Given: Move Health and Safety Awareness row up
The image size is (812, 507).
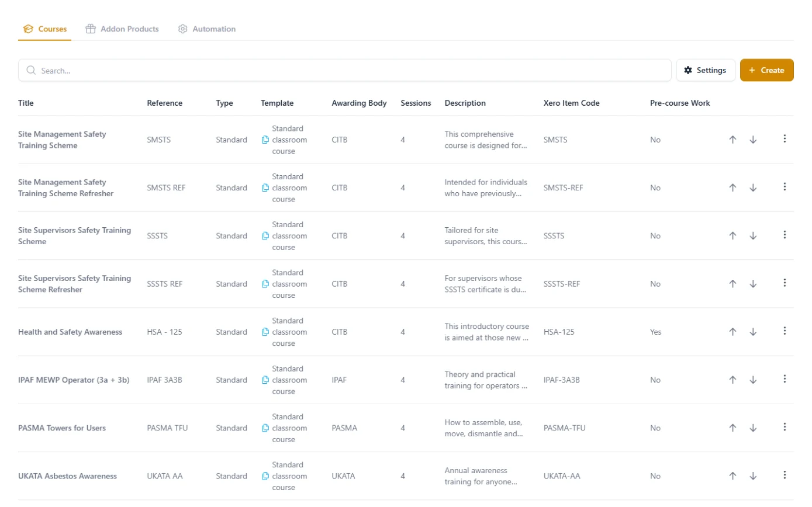Looking at the screenshot, I should pos(732,331).
